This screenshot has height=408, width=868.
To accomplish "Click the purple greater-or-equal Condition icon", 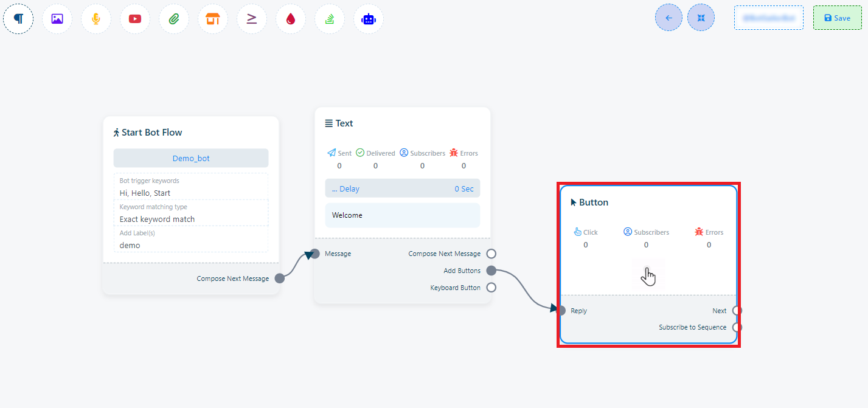I will [252, 19].
